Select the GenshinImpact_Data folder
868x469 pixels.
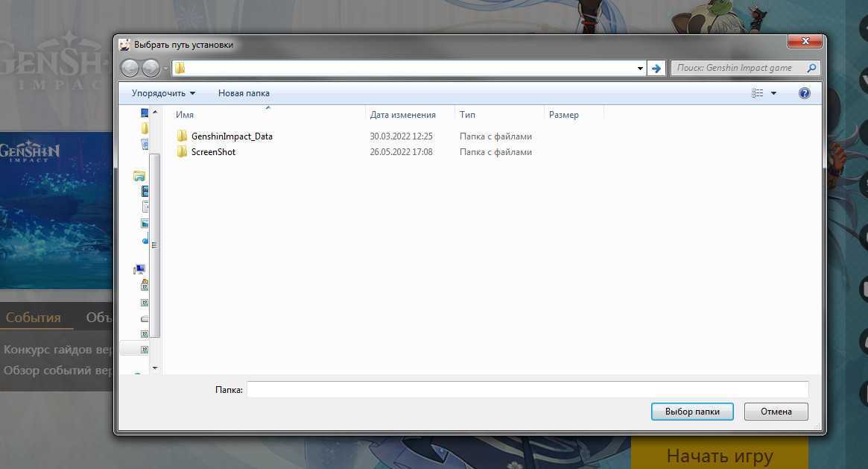coord(232,136)
